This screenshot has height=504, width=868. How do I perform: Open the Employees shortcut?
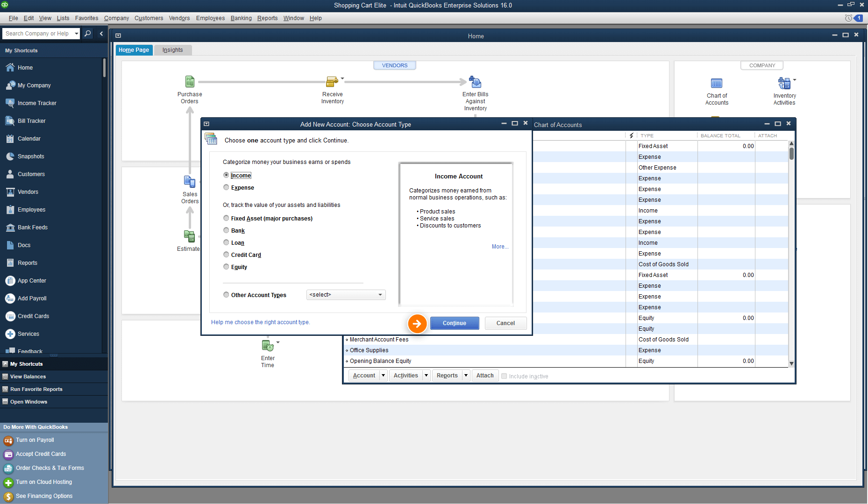[x=31, y=210]
